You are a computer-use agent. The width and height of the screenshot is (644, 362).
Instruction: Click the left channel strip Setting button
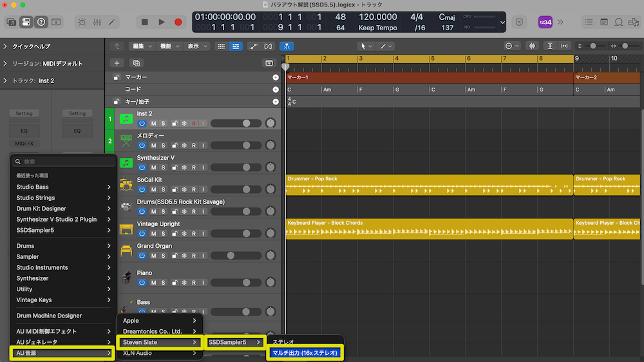tap(24, 113)
